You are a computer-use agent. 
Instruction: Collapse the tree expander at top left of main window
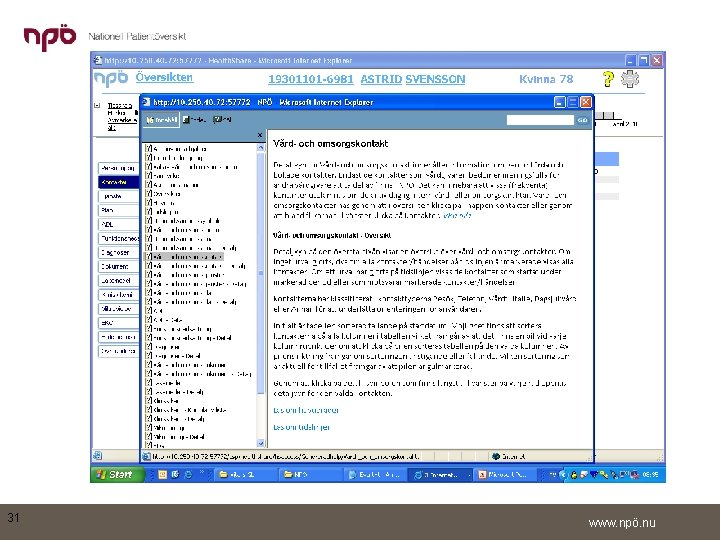pos(97,105)
